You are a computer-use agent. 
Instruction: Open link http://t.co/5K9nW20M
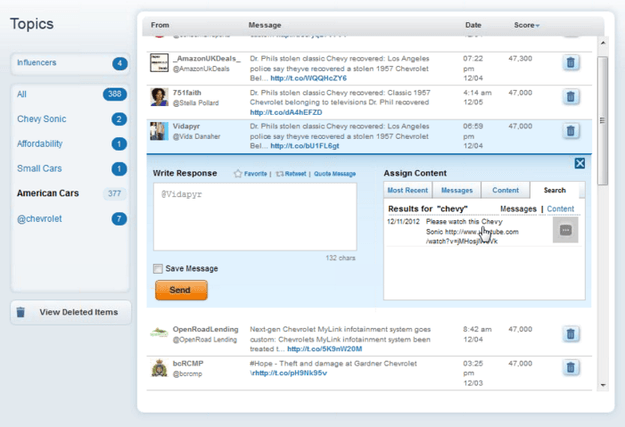click(x=324, y=349)
